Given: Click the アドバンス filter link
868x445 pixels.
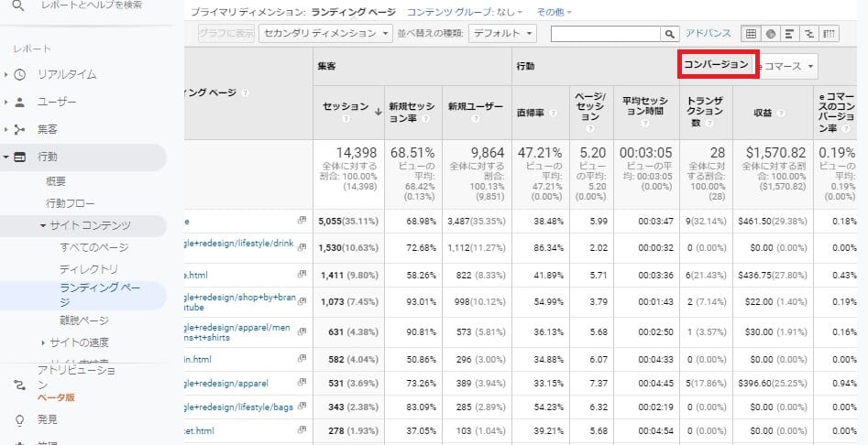Looking at the screenshot, I should pos(708,33).
